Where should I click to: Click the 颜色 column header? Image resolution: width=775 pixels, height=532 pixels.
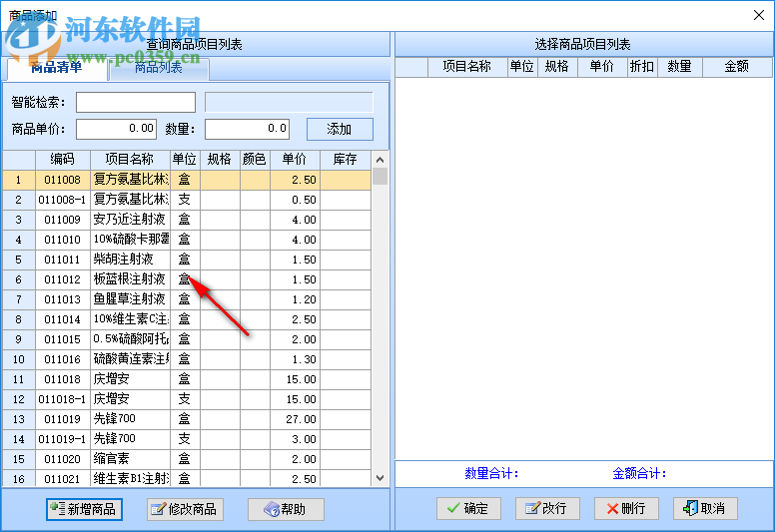pos(255,160)
